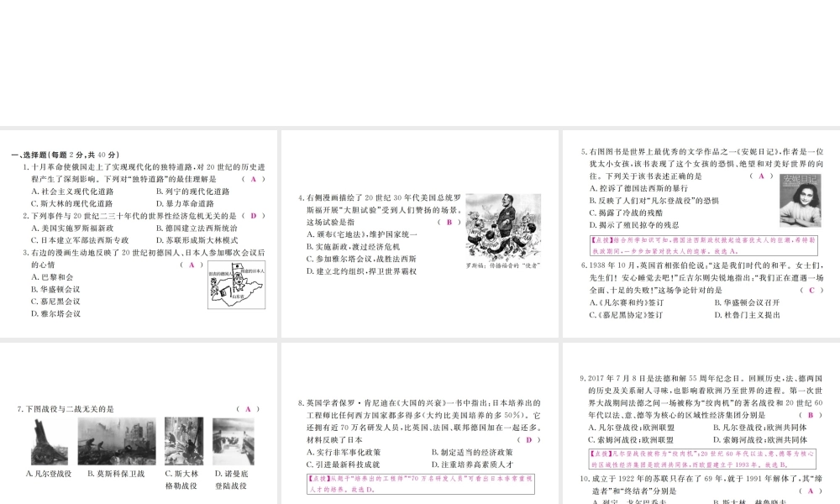
Task: Click option B. 华盛顿会议 in question 3
Action: (x=55, y=289)
